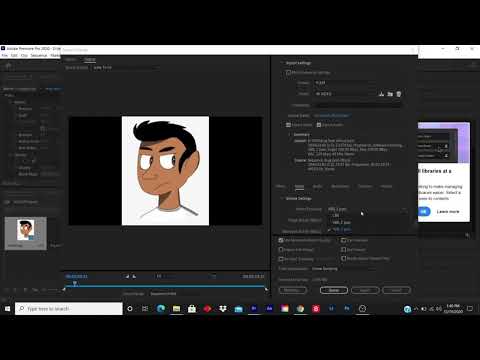This screenshot has height=360, width=480.
Task: Open Microsoft Store from the taskbar
Action: [192, 309]
